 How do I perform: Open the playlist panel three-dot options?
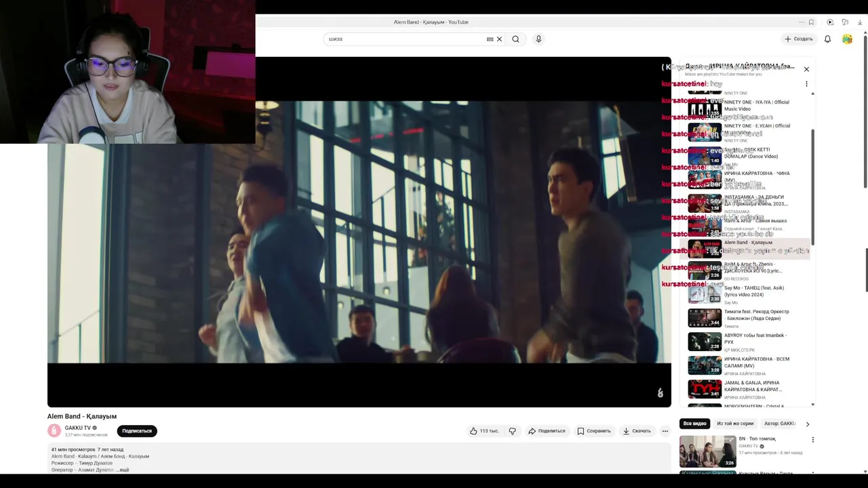(x=806, y=84)
